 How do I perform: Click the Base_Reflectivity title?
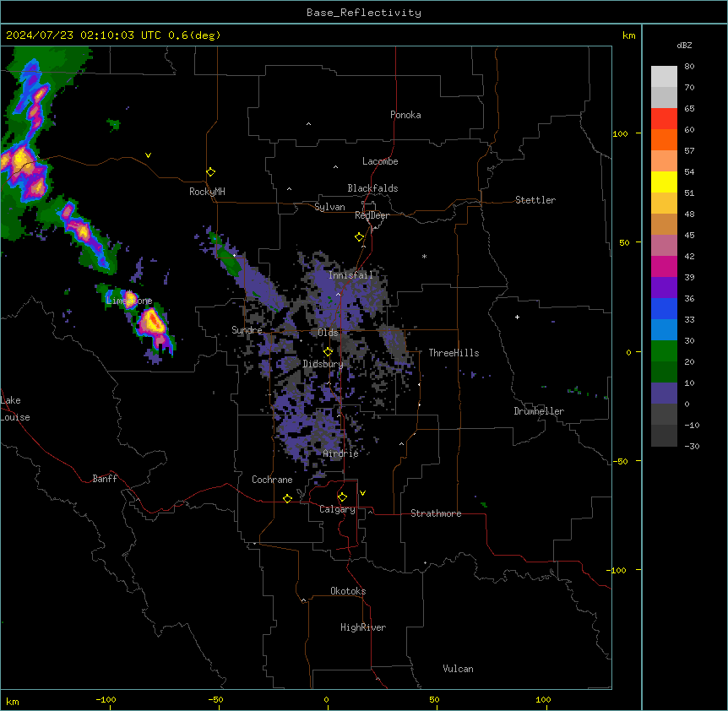pos(364,13)
